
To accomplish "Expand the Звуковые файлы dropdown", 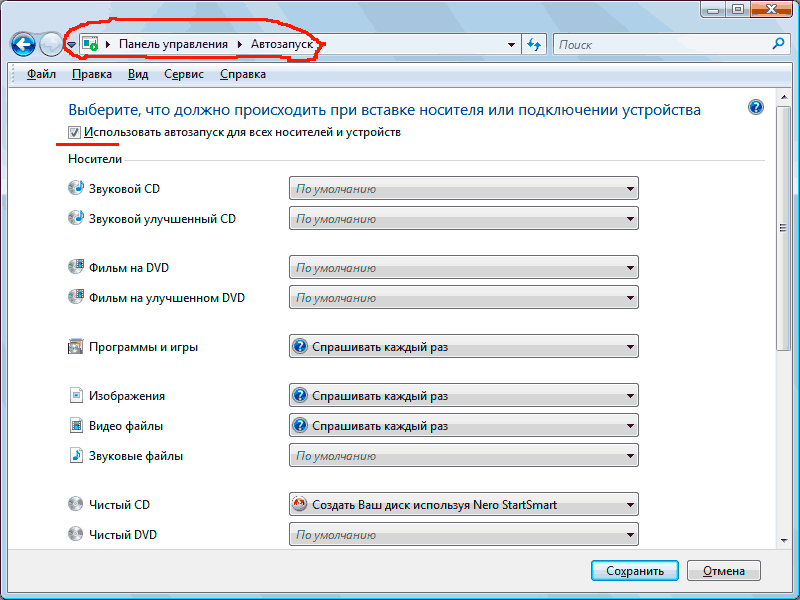I will [x=464, y=456].
